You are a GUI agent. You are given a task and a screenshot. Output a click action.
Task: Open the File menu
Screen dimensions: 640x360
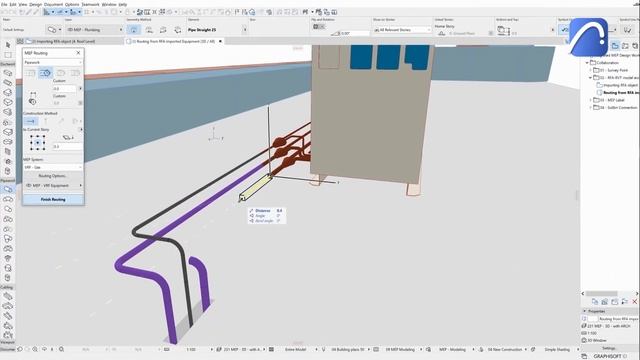click(x=4, y=4)
